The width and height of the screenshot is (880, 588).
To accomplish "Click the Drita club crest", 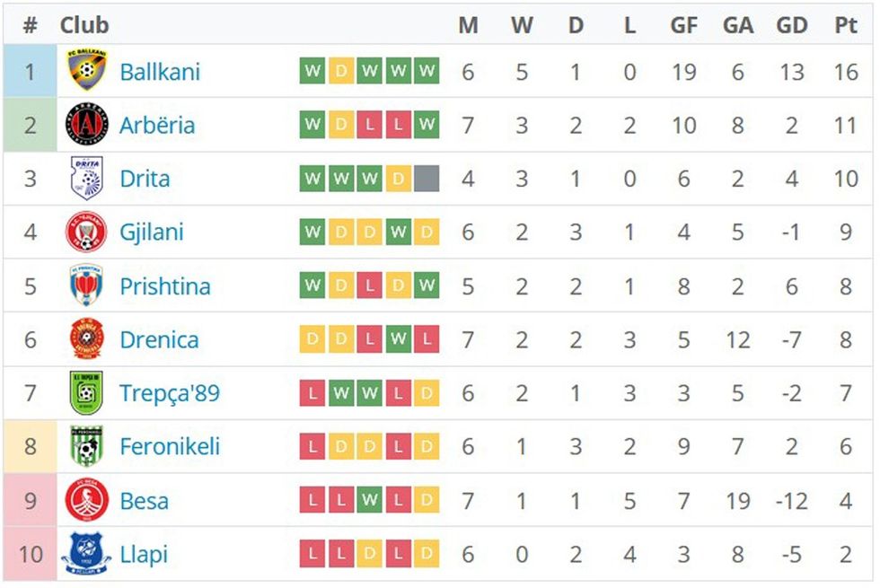I will (x=86, y=179).
